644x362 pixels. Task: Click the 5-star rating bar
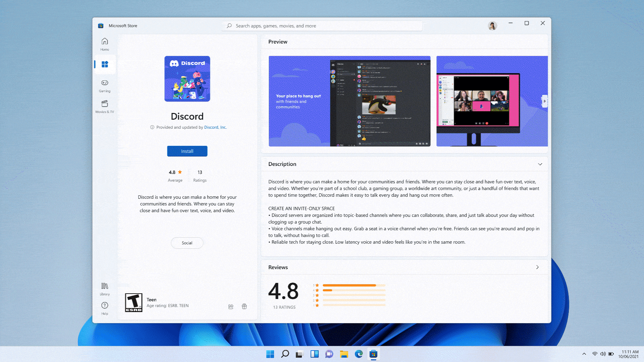354,285
